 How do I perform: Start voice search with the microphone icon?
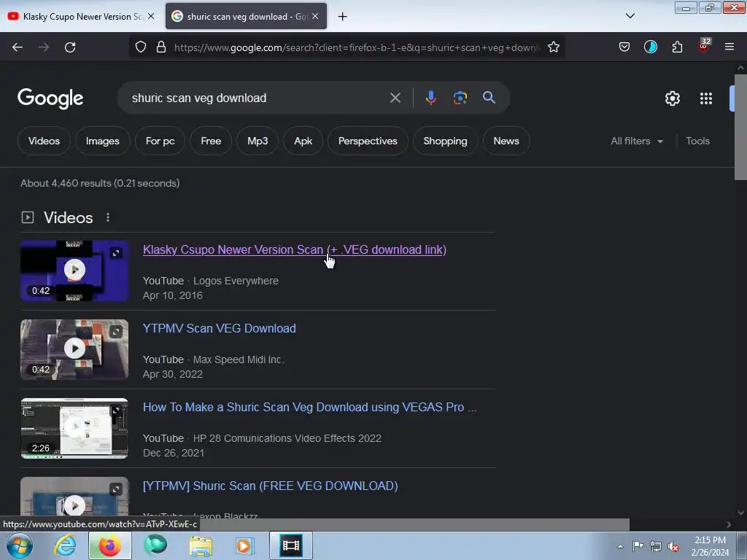(430, 98)
